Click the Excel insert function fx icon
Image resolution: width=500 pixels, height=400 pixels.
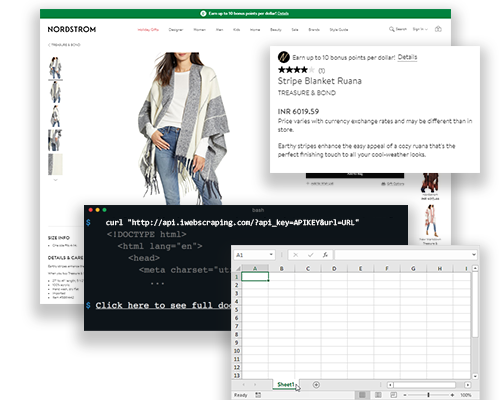coord(325,255)
